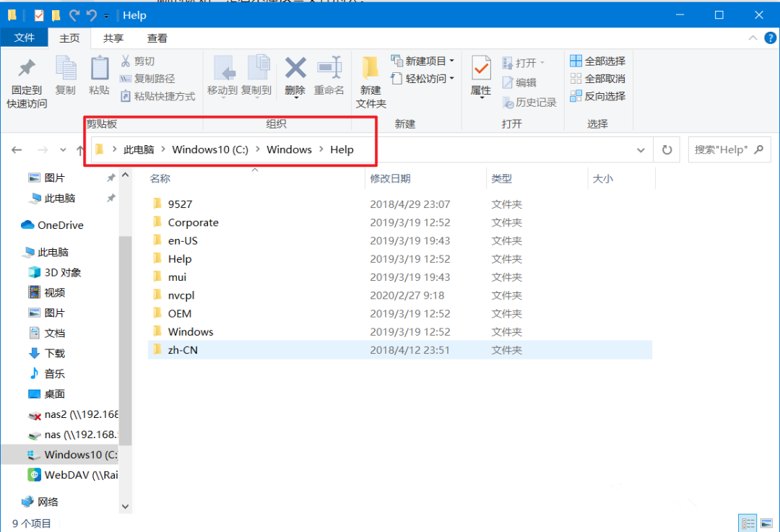Click the back navigation arrow

pyautogui.click(x=17, y=149)
